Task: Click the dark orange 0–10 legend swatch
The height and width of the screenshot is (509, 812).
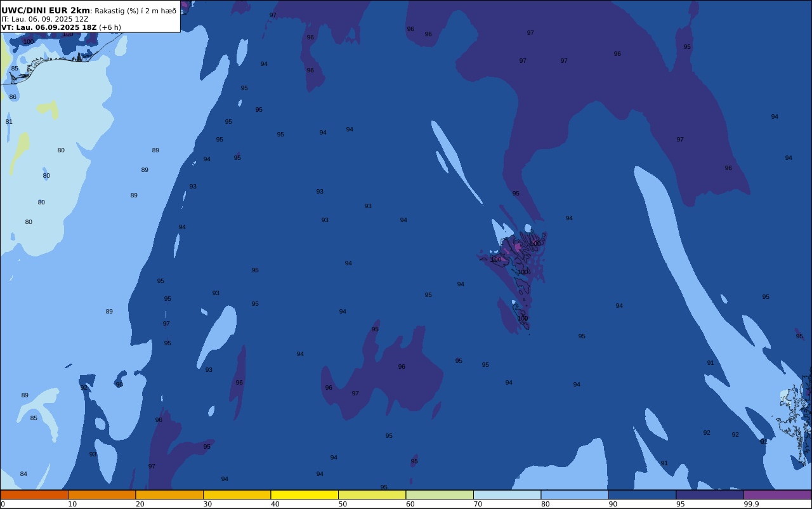Action: coord(34,494)
